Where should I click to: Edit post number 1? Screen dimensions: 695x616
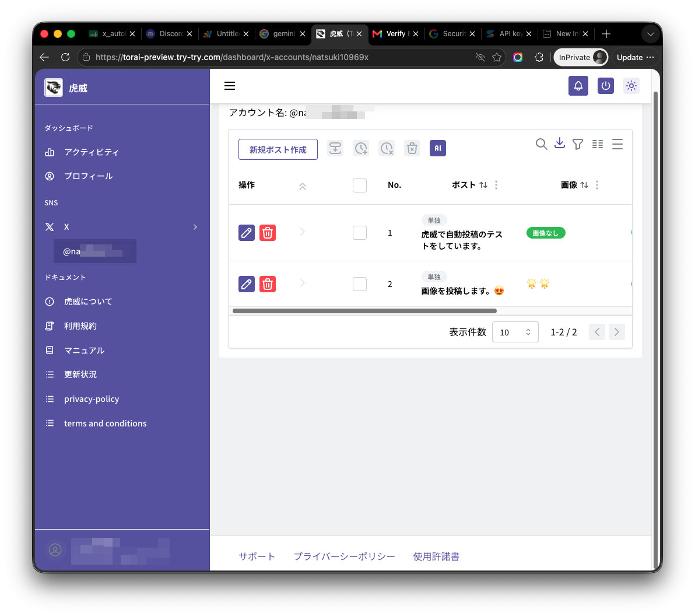point(247,232)
